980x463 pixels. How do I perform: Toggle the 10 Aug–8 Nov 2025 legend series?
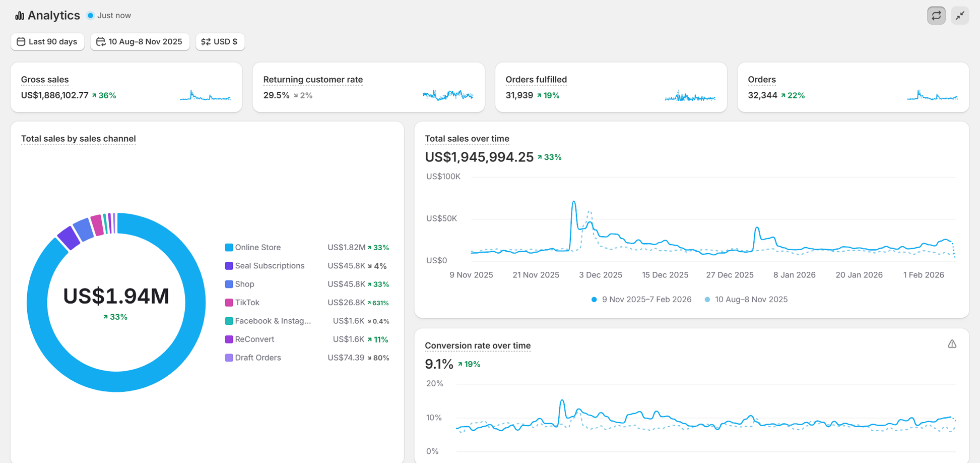(746, 300)
